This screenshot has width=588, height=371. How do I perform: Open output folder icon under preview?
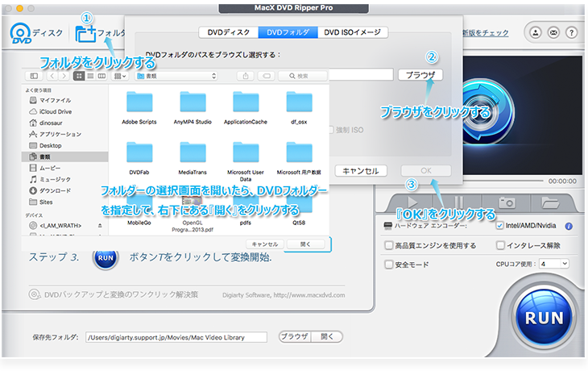coord(550,203)
